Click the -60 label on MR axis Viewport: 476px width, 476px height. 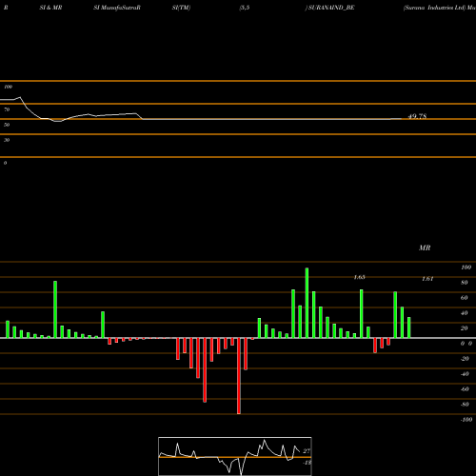click(465, 389)
